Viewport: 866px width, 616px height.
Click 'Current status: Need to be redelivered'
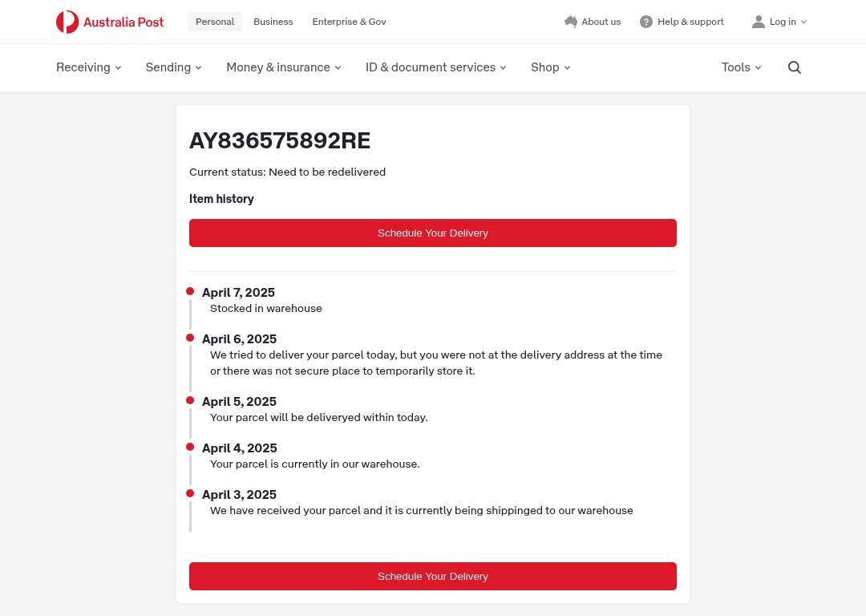(x=287, y=172)
